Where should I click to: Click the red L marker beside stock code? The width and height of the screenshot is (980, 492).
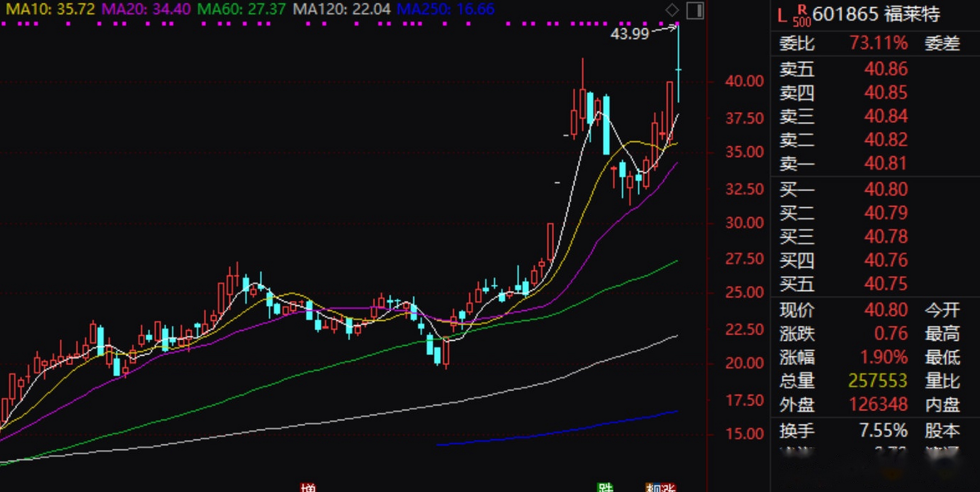(x=782, y=16)
